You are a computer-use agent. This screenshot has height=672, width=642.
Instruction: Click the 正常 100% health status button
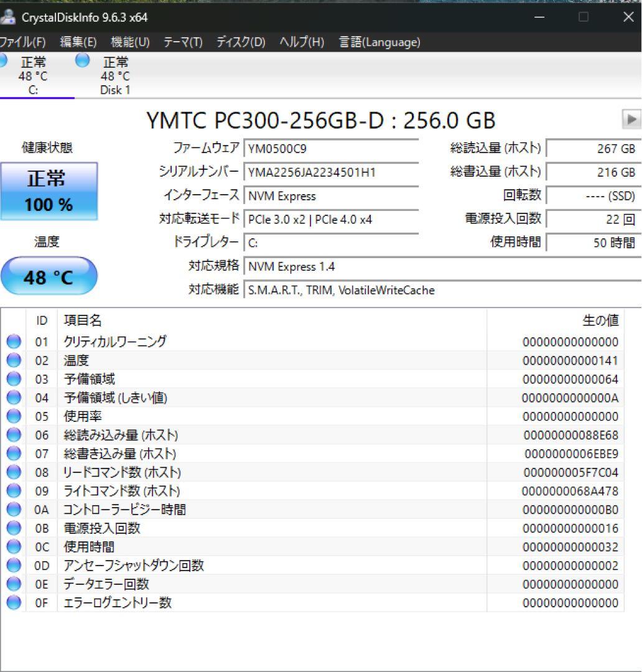[50, 190]
